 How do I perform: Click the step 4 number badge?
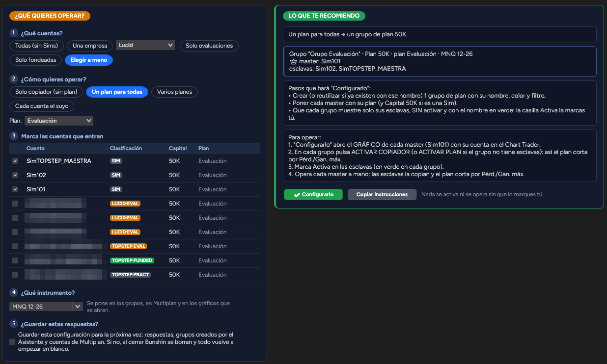pos(14,292)
